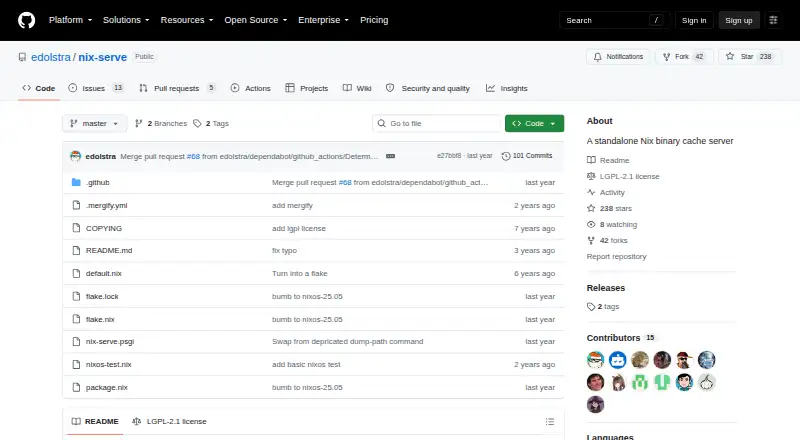View the 101 Commits history
The height and width of the screenshot is (440, 800).
click(x=527, y=156)
